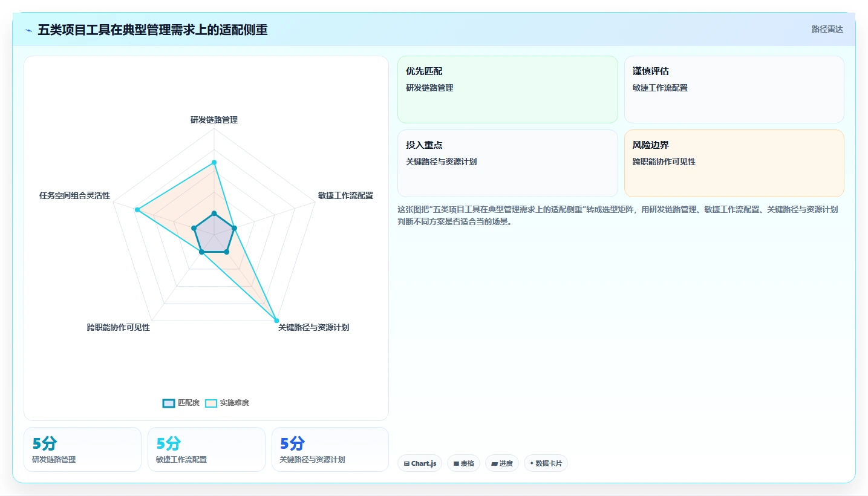This screenshot has height=496, width=868.
Task: Toggle the 匹配度 legend item
Action: (181, 403)
